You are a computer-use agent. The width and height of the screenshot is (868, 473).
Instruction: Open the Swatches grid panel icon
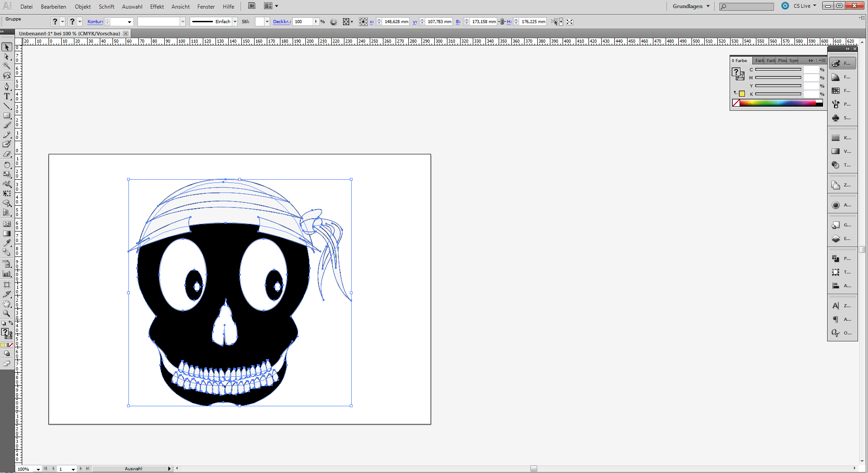tap(836, 91)
